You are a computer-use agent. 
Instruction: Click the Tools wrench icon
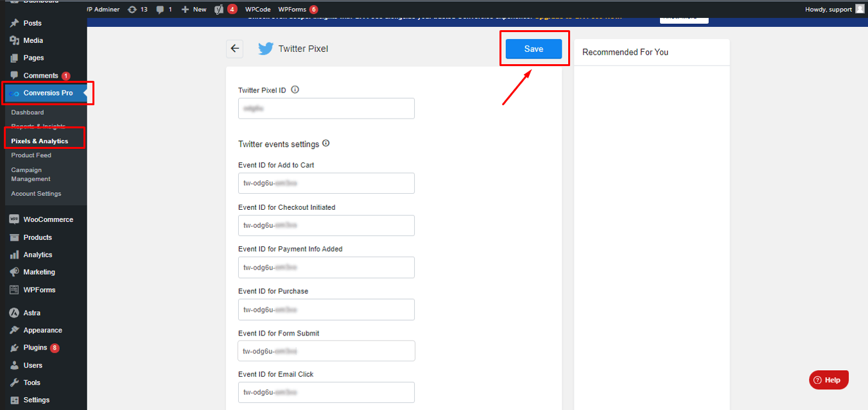coord(14,382)
